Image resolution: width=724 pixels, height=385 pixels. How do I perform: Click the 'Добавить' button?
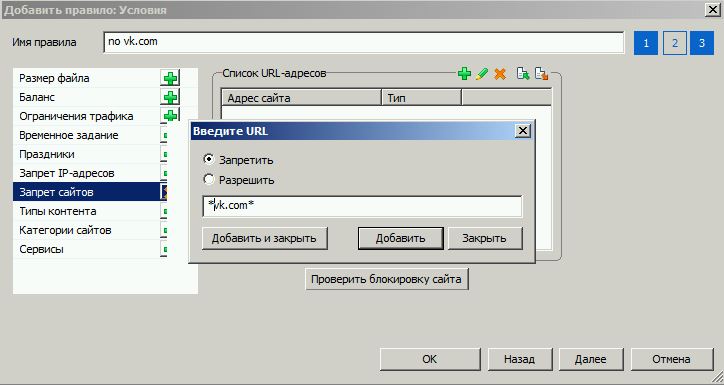tap(400, 238)
